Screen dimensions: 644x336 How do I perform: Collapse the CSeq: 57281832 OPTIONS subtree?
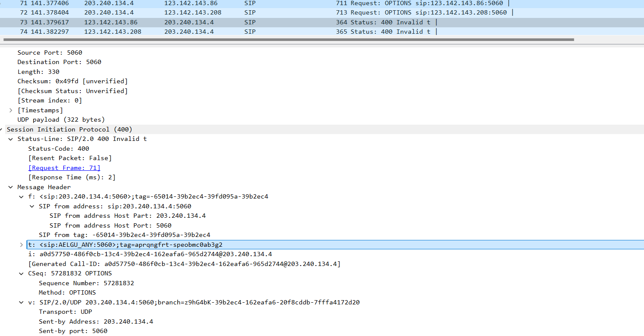pyautogui.click(x=20, y=273)
